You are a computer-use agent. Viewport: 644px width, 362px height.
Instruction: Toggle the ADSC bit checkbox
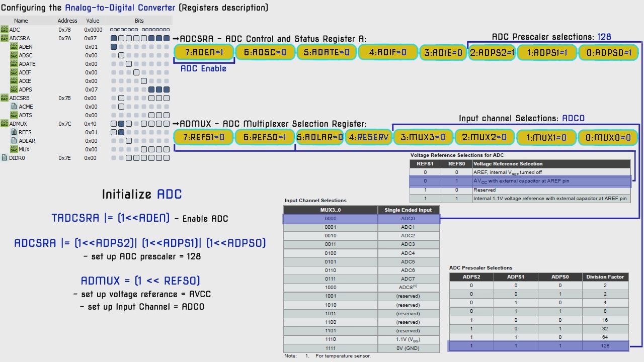122,55
